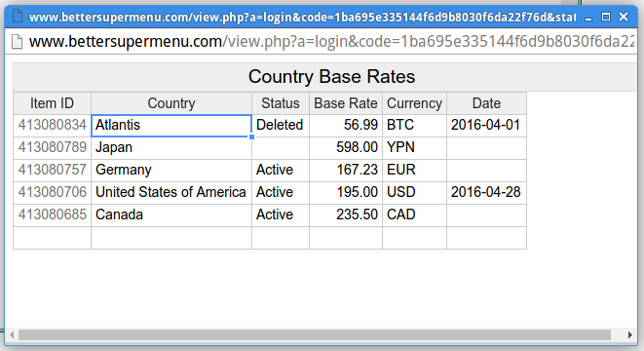Viewport: 644px width, 351px height.
Task: Click the Item ID column header
Action: click(53, 103)
